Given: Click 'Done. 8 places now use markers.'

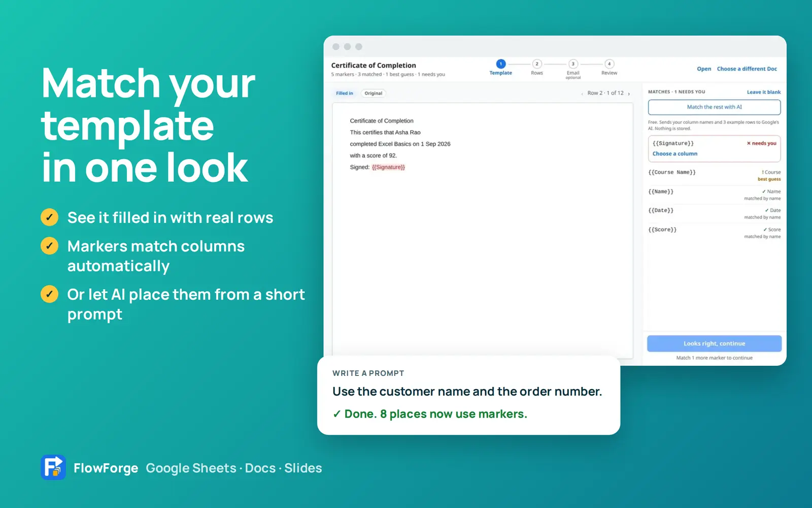Looking at the screenshot, I should (430, 414).
